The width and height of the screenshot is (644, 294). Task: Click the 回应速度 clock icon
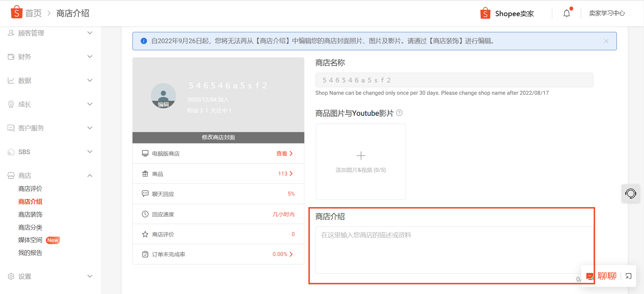[145, 214]
